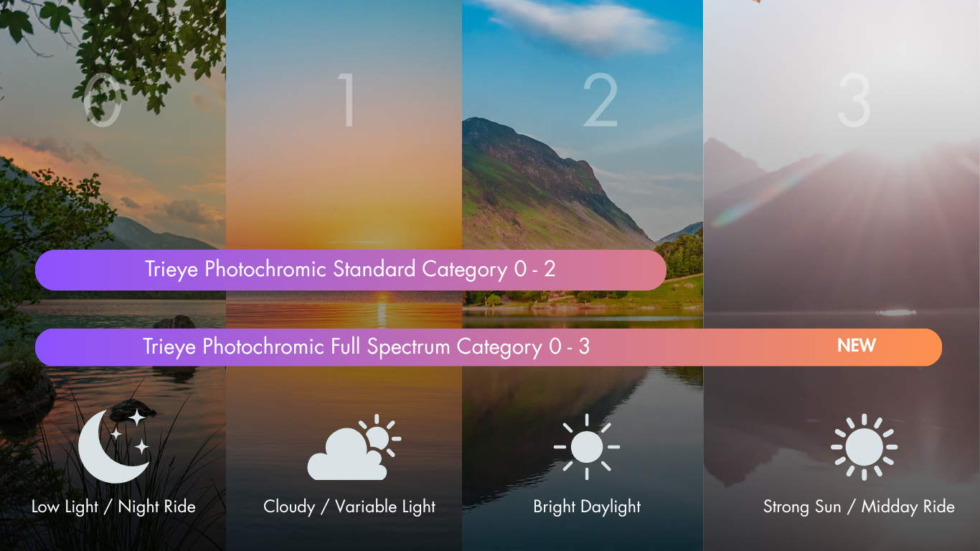
Task: Select the Strong Sun full-rays icon
Action: pos(864,446)
